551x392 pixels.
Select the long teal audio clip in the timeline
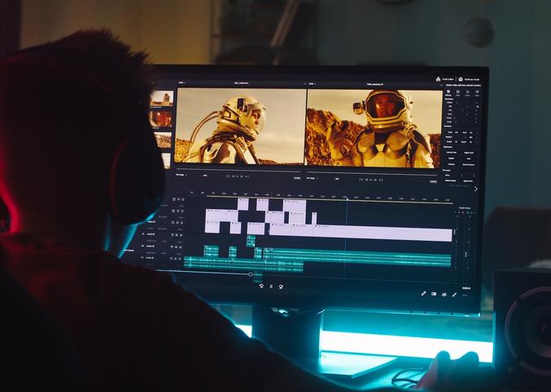(x=358, y=258)
